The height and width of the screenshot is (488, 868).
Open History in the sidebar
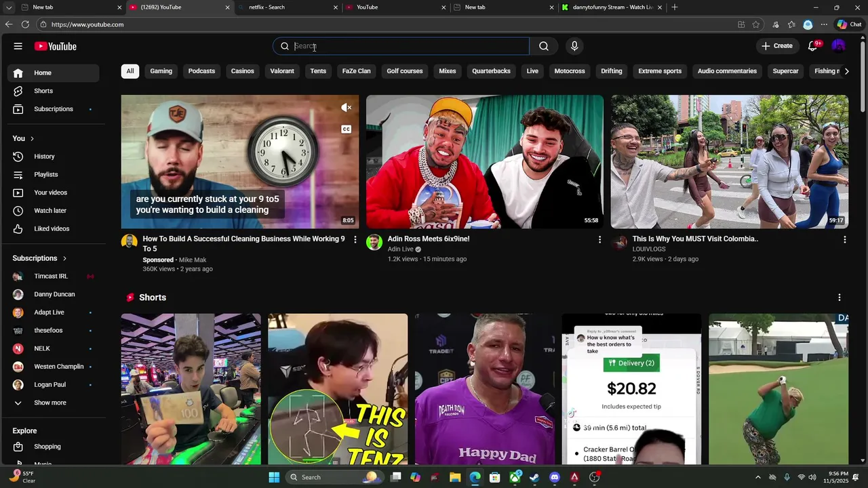(x=54, y=157)
